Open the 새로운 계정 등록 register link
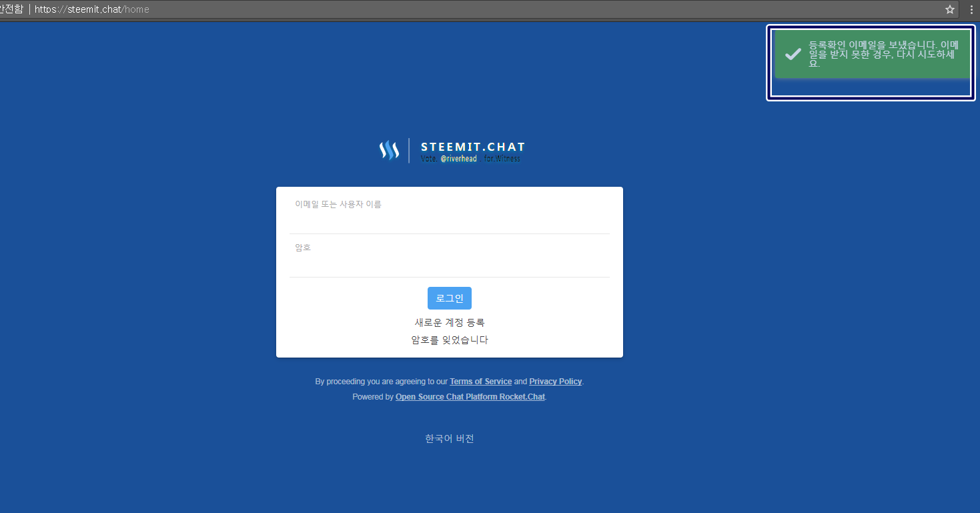980x513 pixels. 450,322
